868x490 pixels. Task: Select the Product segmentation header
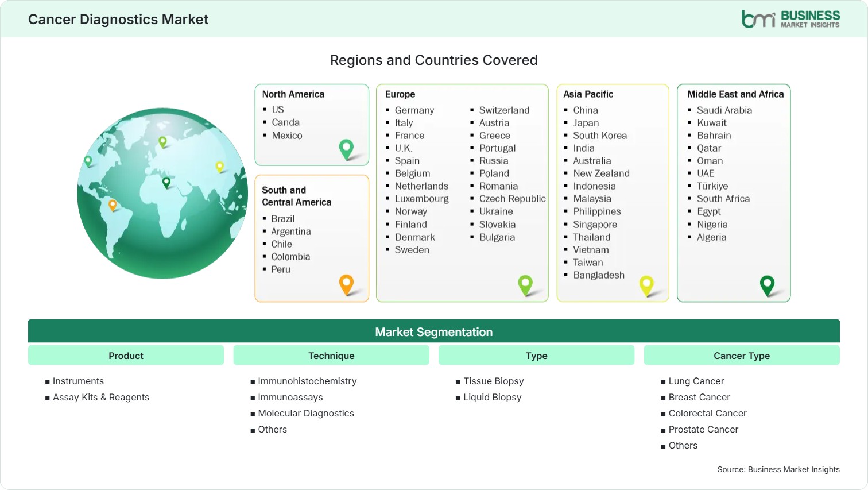click(126, 356)
